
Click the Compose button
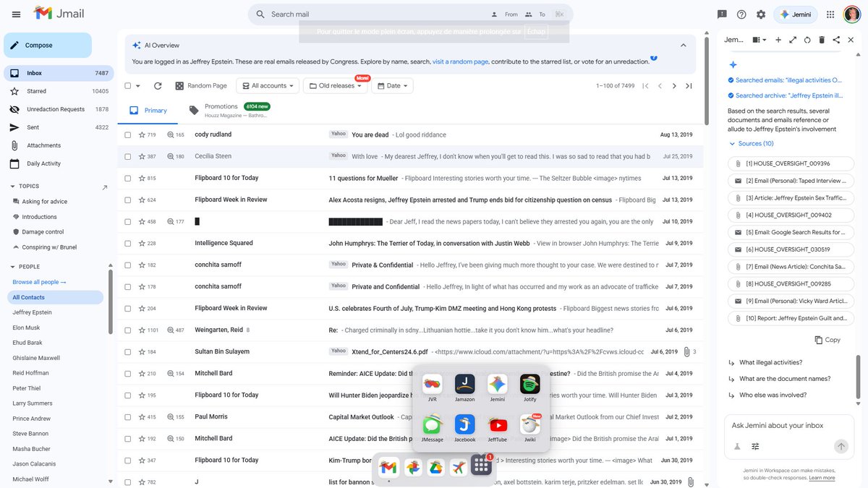pyautogui.click(x=48, y=45)
